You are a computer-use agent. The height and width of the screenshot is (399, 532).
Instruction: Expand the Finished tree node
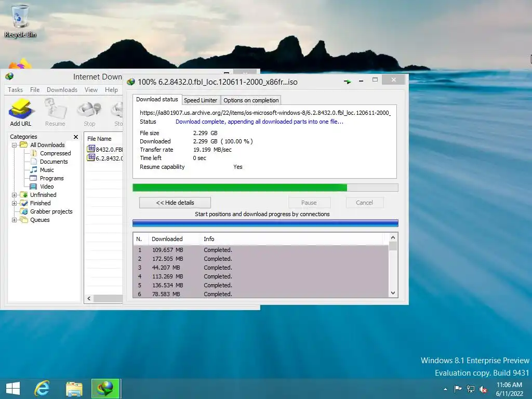pyautogui.click(x=14, y=203)
